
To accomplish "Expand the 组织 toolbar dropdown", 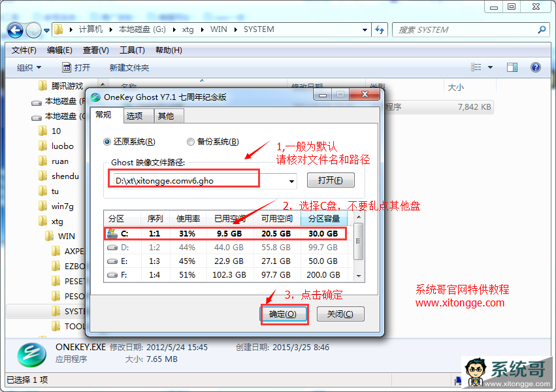I will [29, 68].
